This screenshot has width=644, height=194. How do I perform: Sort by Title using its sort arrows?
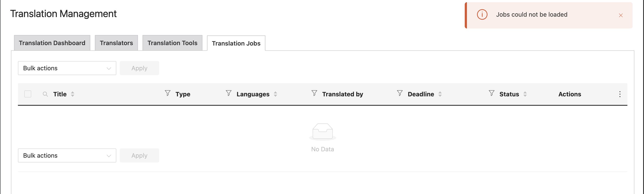(73, 94)
